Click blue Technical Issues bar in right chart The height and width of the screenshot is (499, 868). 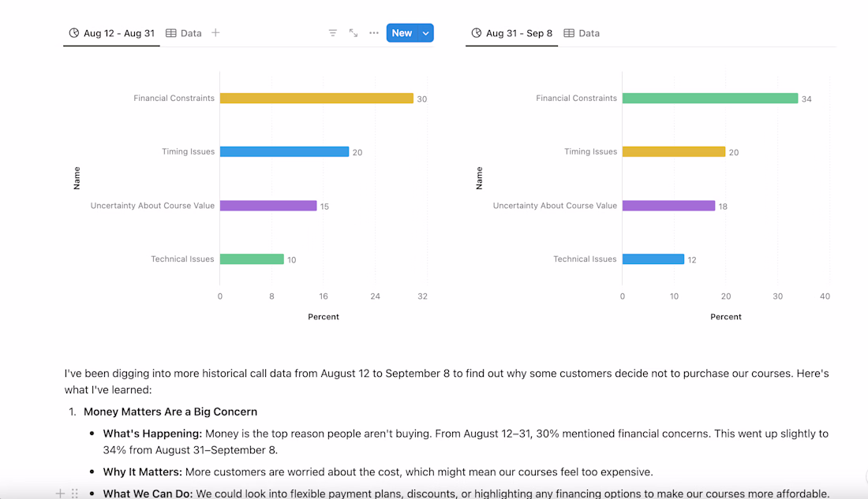[653, 259]
